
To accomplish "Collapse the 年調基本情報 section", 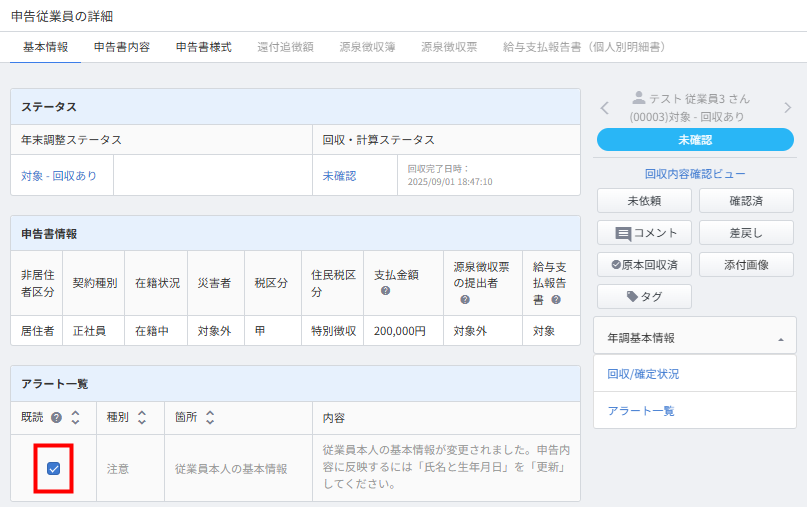I will 695,338.
